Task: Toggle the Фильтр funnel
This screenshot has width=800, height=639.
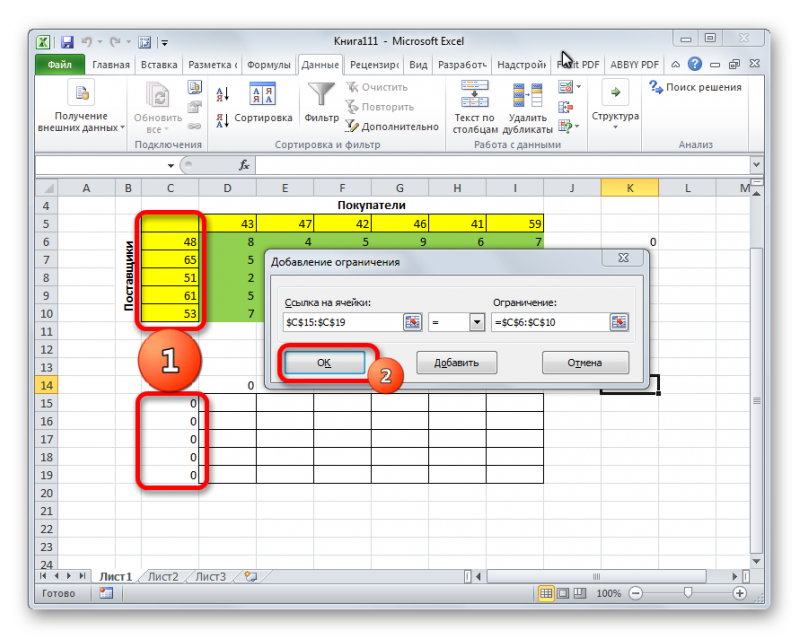Action: pos(321,104)
